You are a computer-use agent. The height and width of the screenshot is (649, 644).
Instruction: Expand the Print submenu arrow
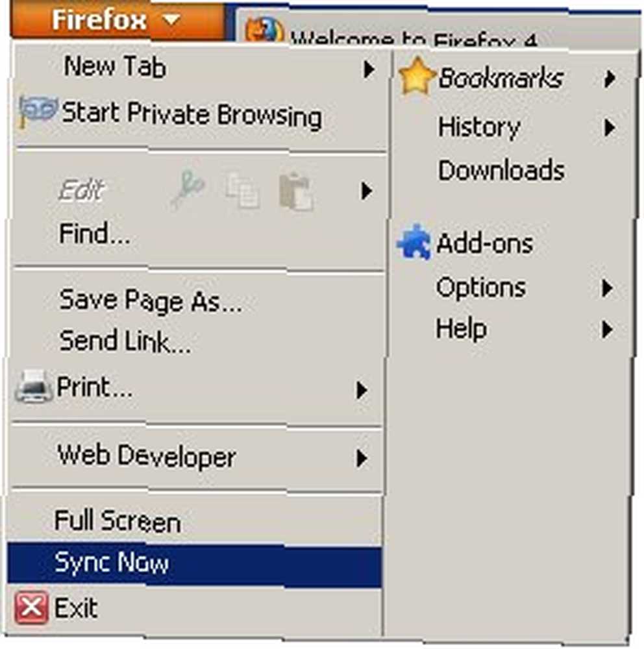[x=362, y=390]
